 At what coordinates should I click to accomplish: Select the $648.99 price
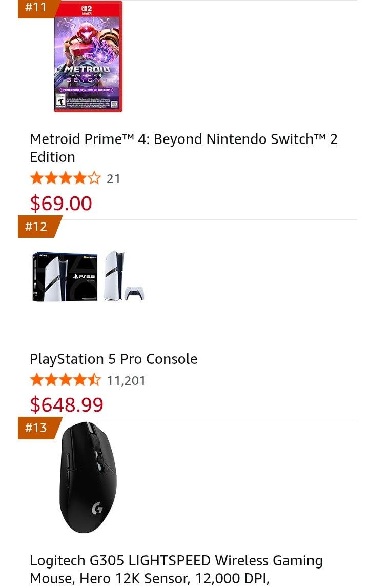coord(67,405)
